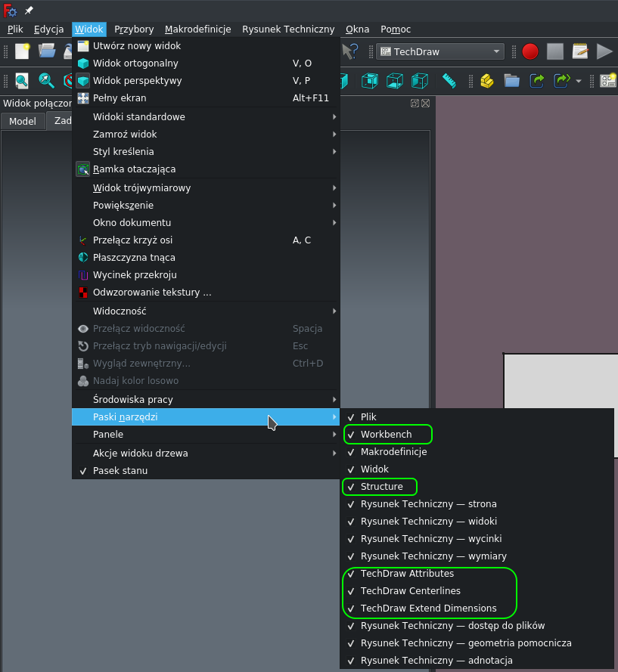Open the macro editor notepad icon
618x672 pixels.
pyautogui.click(x=579, y=51)
